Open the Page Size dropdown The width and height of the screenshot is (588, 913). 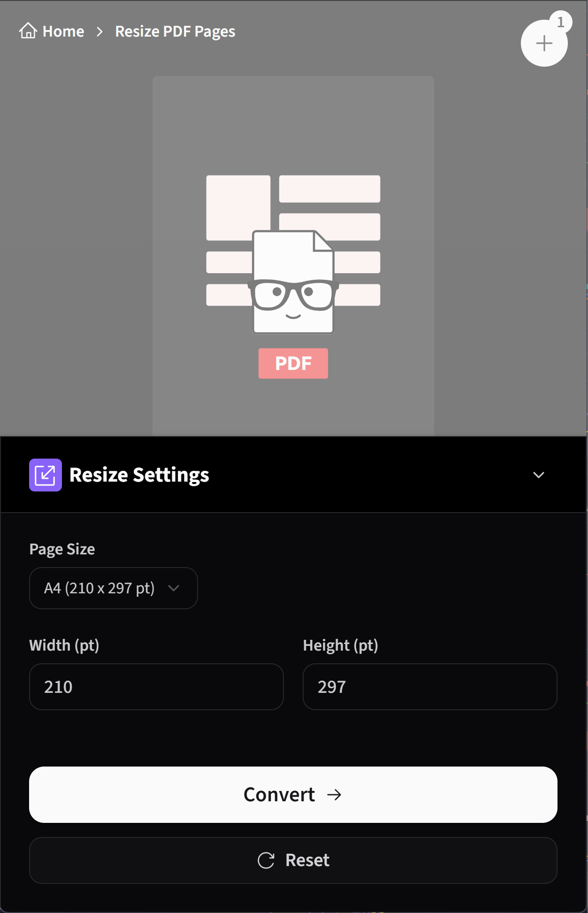[x=113, y=588]
